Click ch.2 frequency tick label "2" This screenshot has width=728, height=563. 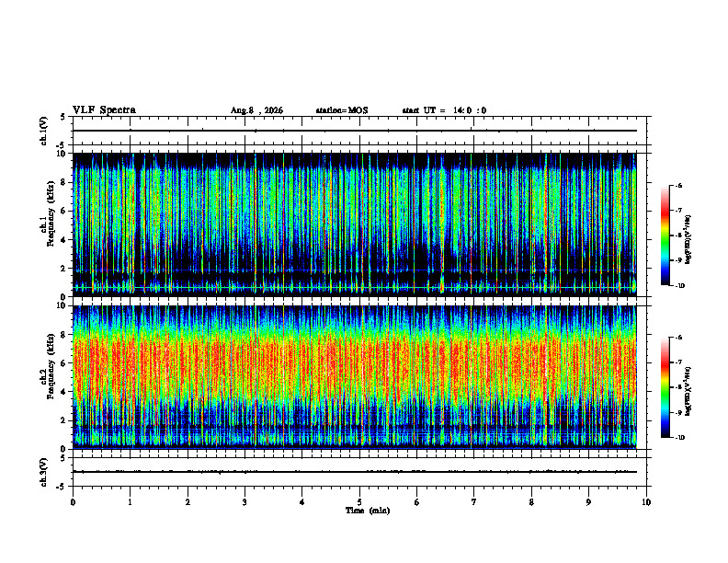[x=63, y=420]
